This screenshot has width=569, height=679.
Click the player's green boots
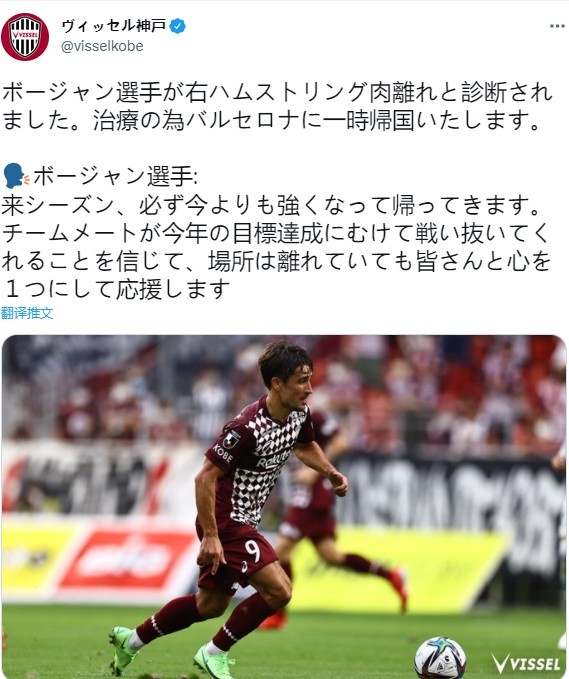click(x=171, y=652)
